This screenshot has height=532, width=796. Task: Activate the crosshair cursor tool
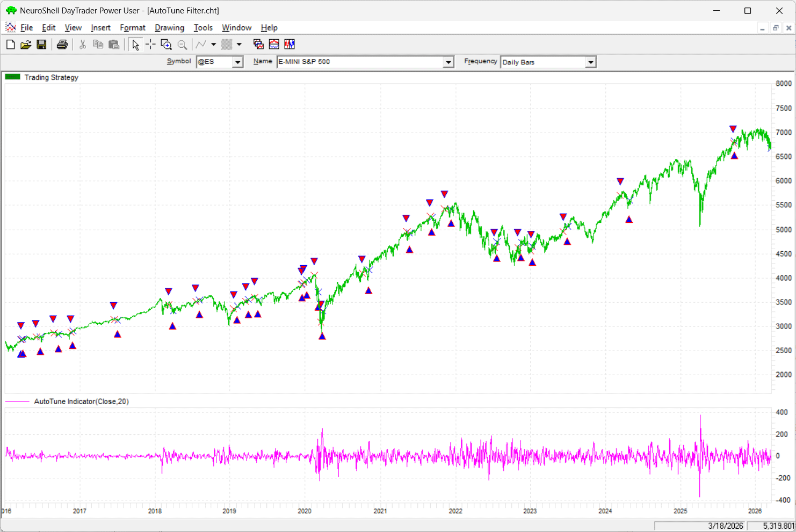tap(150, 44)
